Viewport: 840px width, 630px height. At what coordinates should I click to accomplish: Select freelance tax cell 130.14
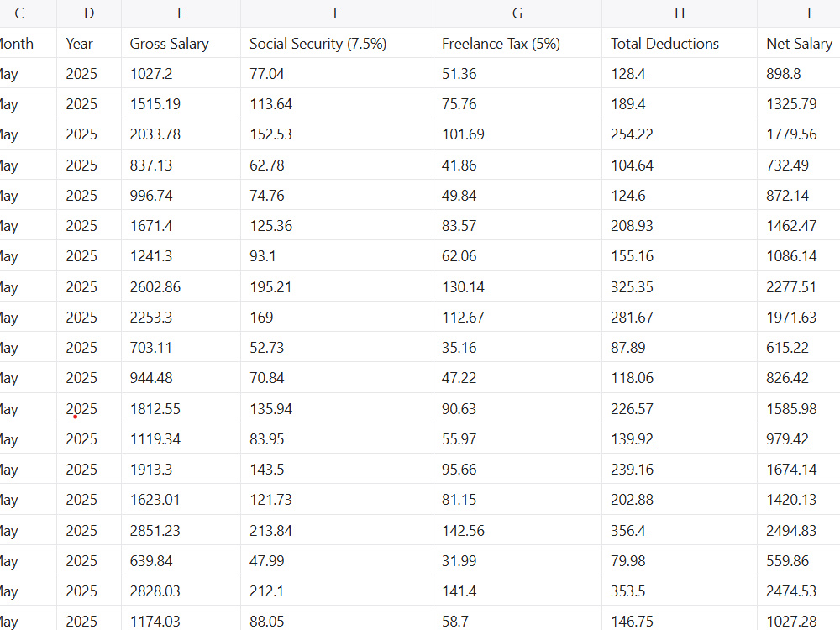[x=517, y=286]
